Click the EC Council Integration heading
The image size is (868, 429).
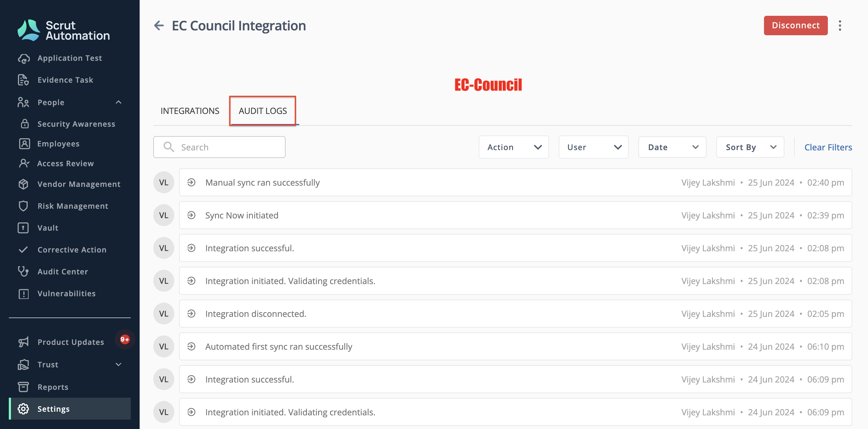(238, 26)
